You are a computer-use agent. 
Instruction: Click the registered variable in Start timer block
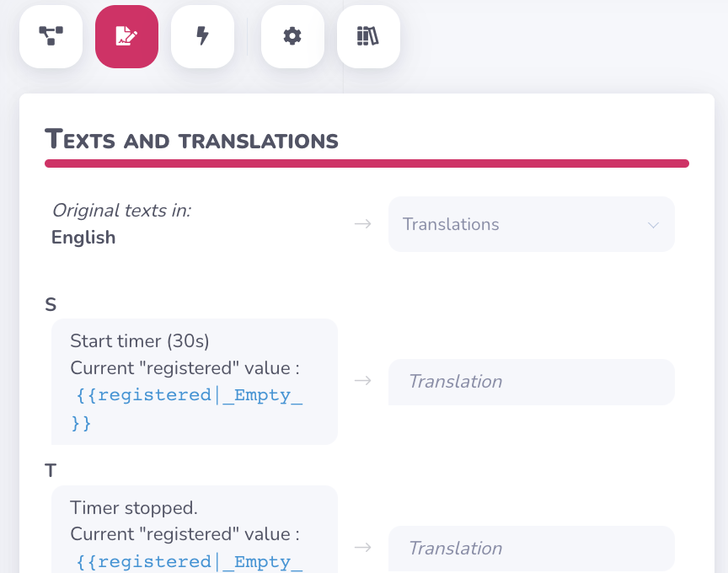[x=189, y=395]
